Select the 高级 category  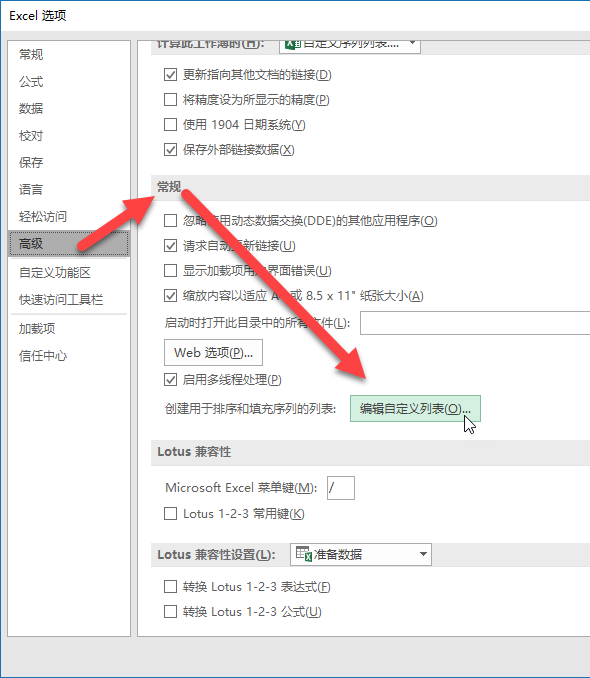pos(69,243)
